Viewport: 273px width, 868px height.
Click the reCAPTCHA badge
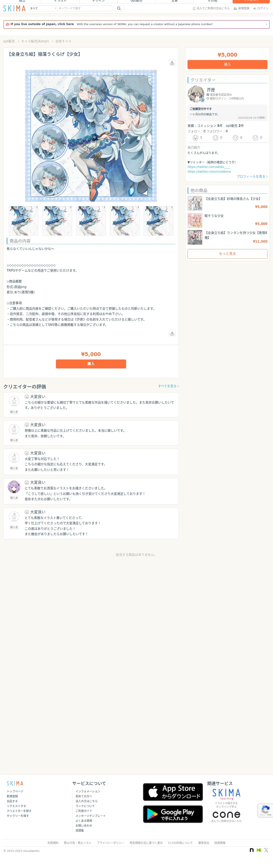(x=265, y=810)
